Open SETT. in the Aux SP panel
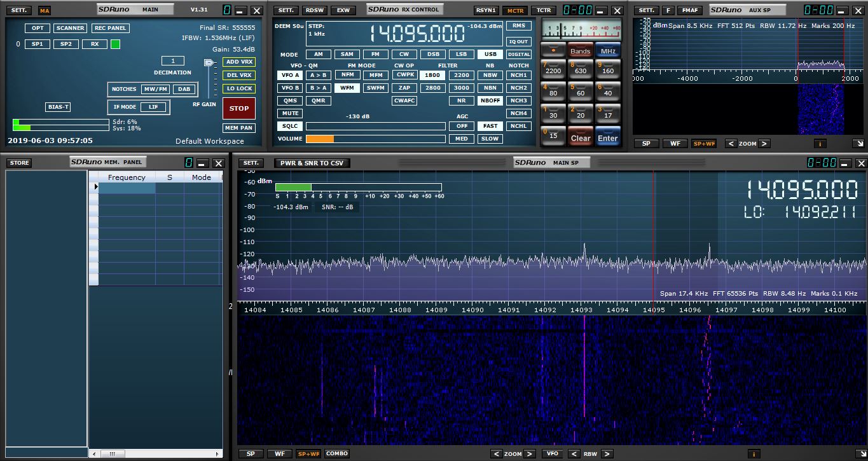868x461 pixels. pyautogui.click(x=646, y=10)
